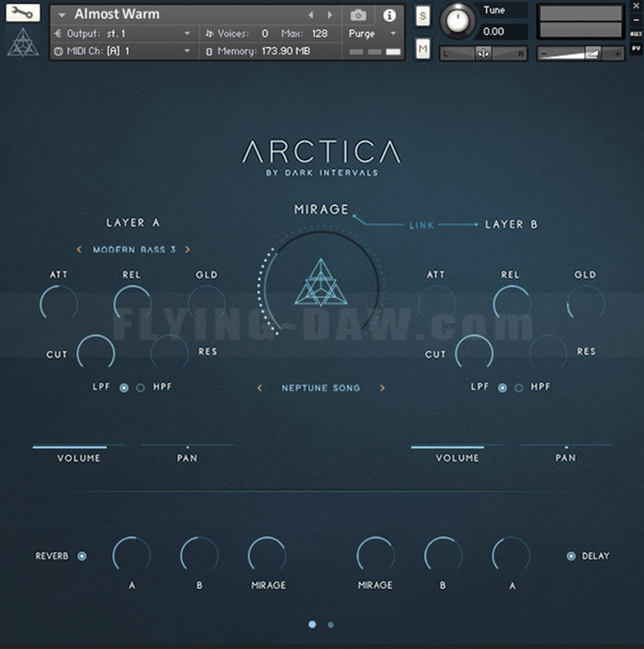Click the LAYER A heading
The width and height of the screenshot is (644, 649).
pos(133,222)
